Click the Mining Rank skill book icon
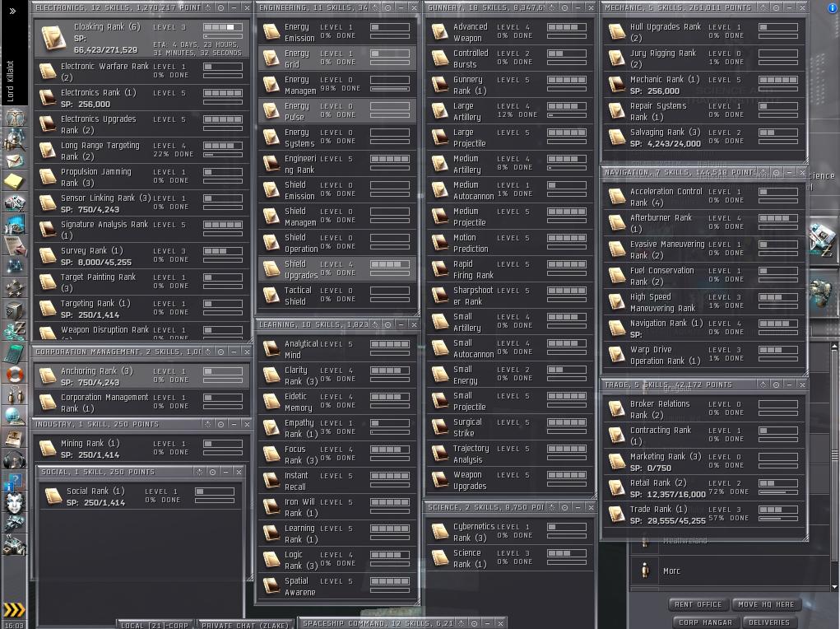Image resolution: width=840 pixels, height=629 pixels. click(x=48, y=449)
